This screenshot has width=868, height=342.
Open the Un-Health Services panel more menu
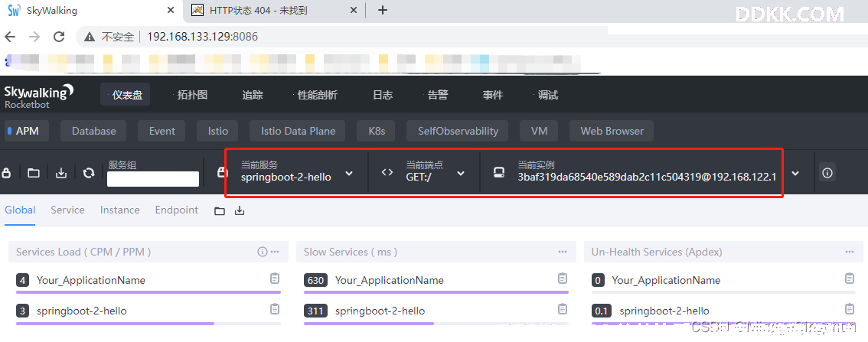coord(850,252)
